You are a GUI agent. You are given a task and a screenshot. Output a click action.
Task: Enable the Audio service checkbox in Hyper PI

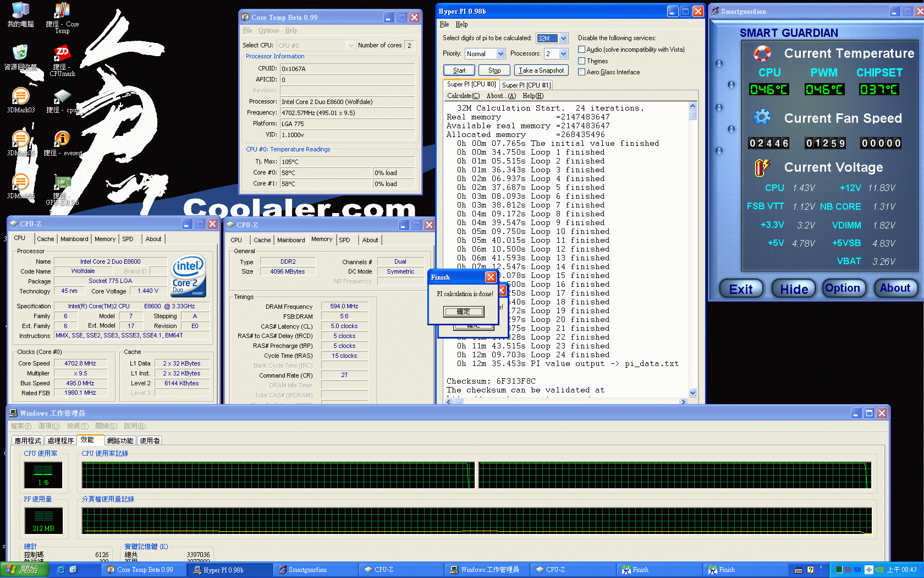tap(581, 50)
